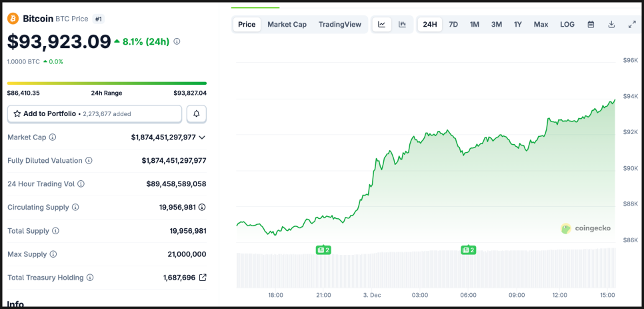Screen dimensions: 644x309
Task: Click the 24h Range progress bar
Action: click(107, 83)
